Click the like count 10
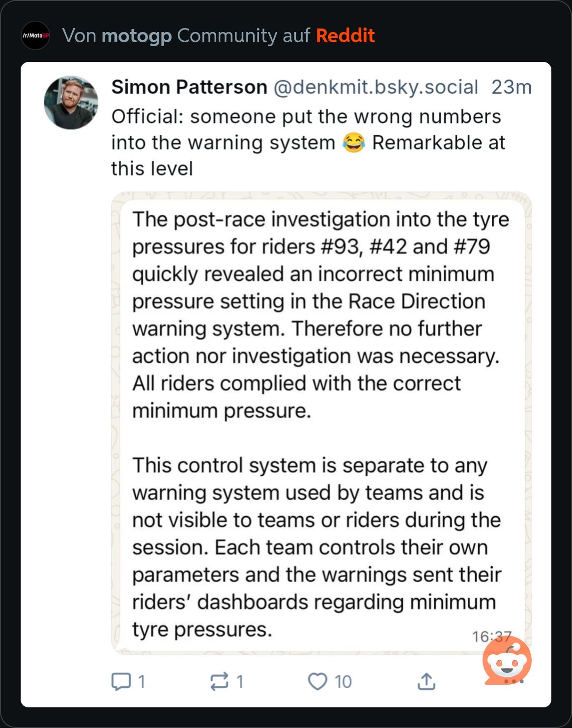 pos(343,682)
